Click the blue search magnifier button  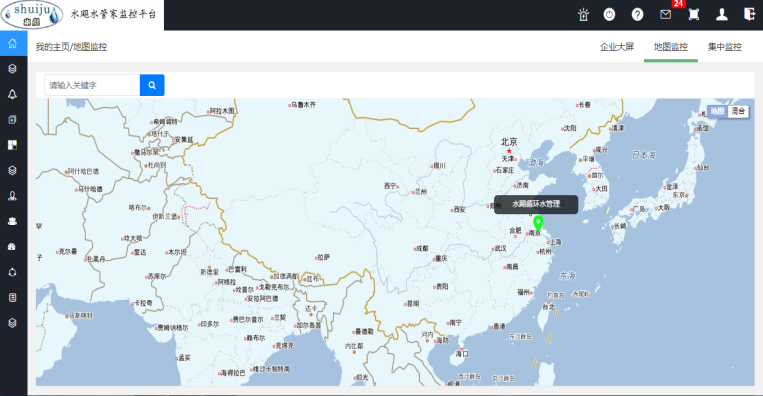152,85
